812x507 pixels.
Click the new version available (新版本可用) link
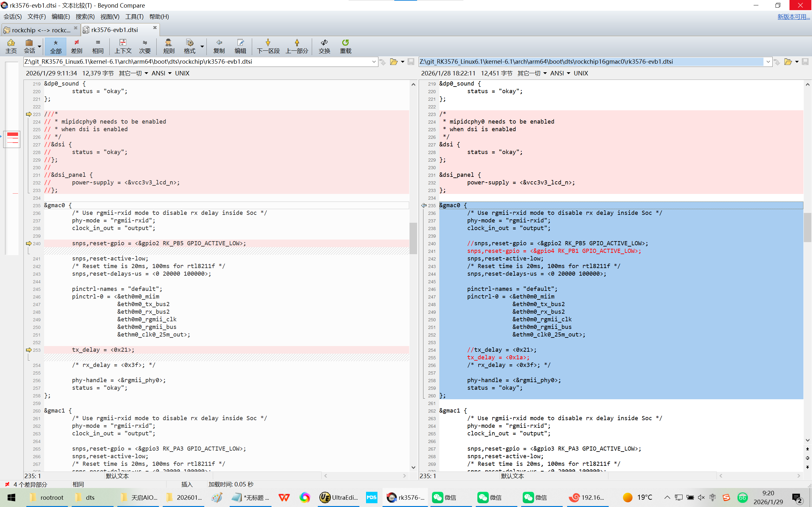click(793, 16)
